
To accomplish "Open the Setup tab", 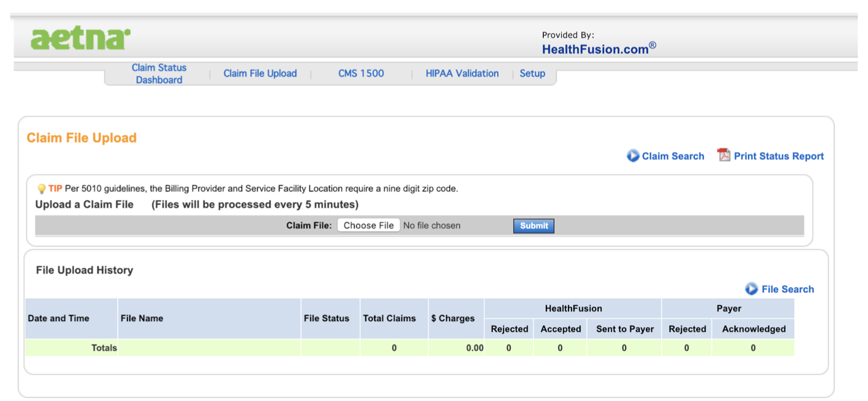I will tap(532, 73).
